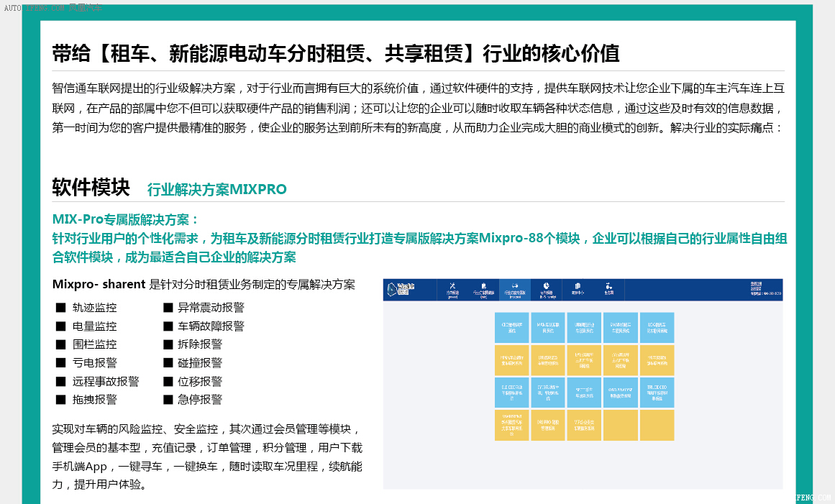Click the bullet item 异常震动报警
This screenshot has height=504, width=835.
(211, 308)
